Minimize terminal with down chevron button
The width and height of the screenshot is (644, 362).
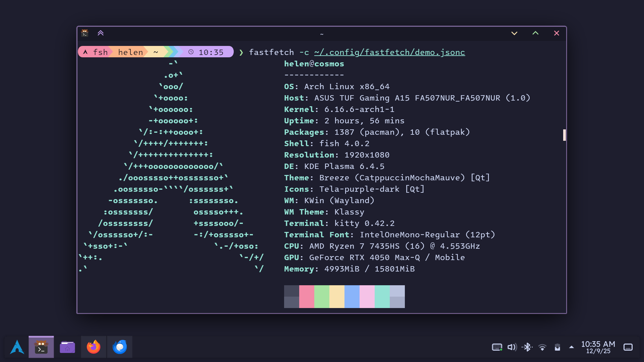[514, 33]
